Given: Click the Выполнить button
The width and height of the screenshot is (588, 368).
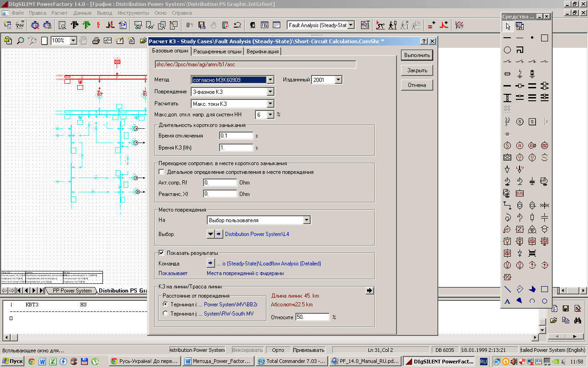Looking at the screenshot, I should pyautogui.click(x=417, y=55).
